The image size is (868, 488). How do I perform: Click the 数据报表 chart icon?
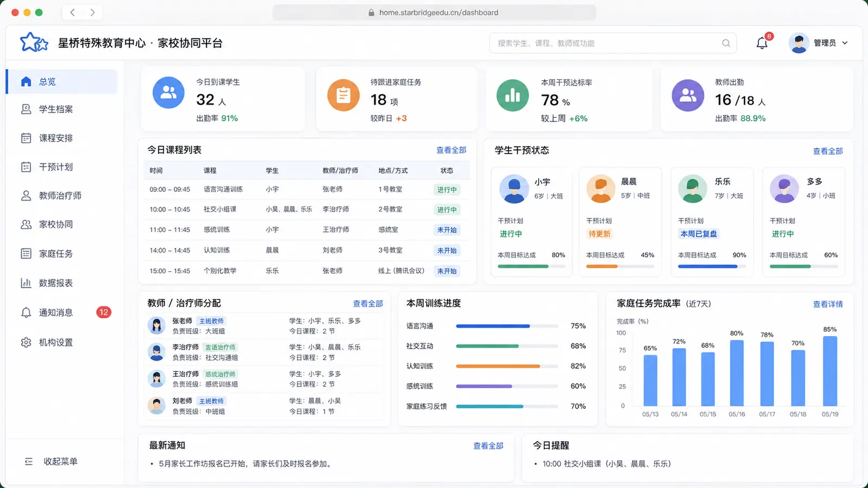[26, 282]
